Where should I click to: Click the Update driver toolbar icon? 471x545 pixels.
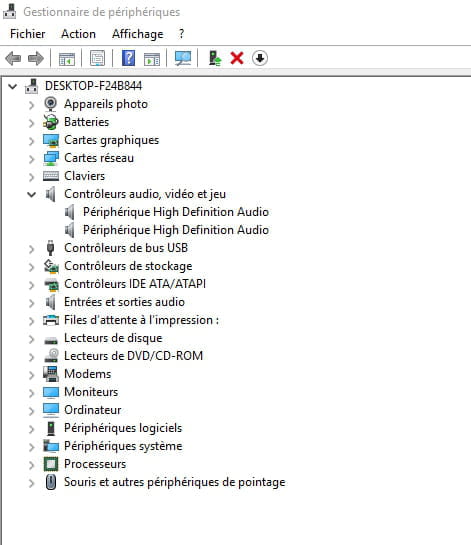[x=215, y=58]
